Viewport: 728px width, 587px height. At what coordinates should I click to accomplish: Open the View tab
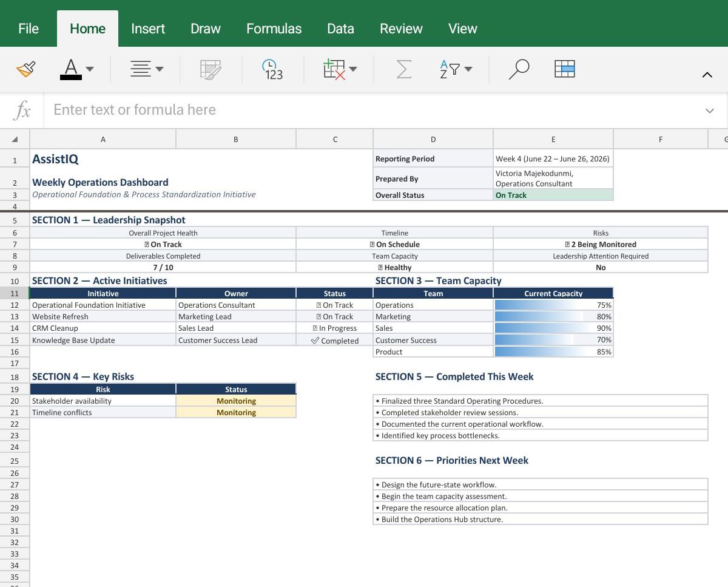click(x=462, y=29)
